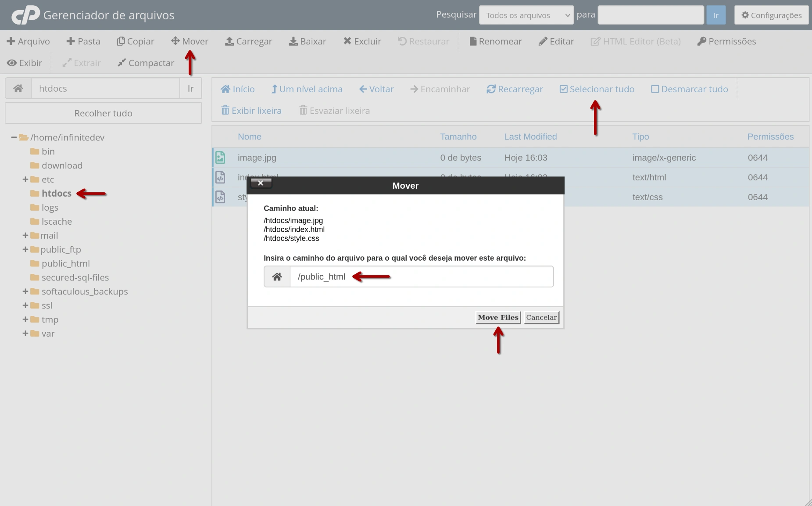Open the Todos os arquivos search dropdown
Image resolution: width=812 pixels, height=506 pixels.
tap(526, 14)
